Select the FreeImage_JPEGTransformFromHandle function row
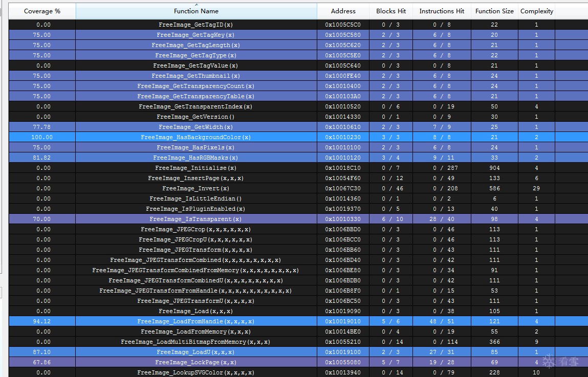This screenshot has height=377, width=588. [x=196, y=291]
